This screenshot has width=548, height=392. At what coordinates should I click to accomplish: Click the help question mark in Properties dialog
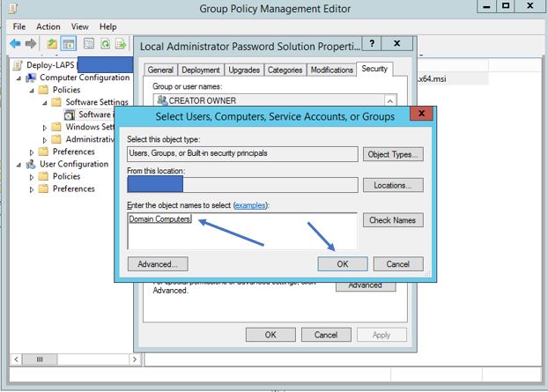(x=372, y=44)
